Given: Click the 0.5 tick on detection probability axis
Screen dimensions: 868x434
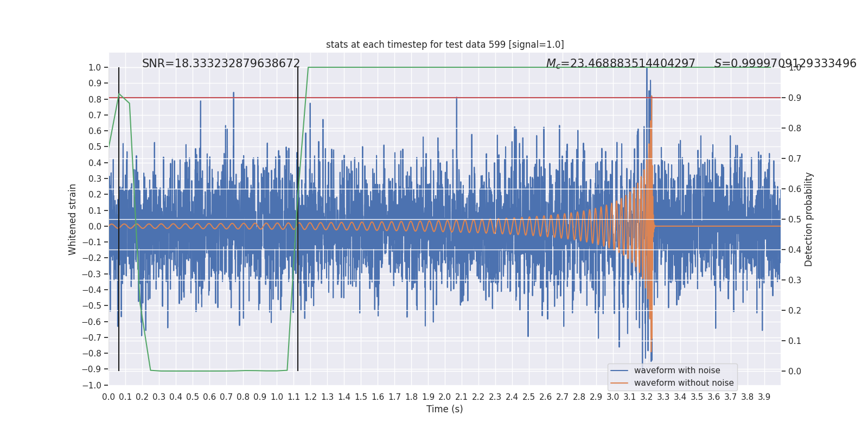Looking at the screenshot, I should [795, 220].
